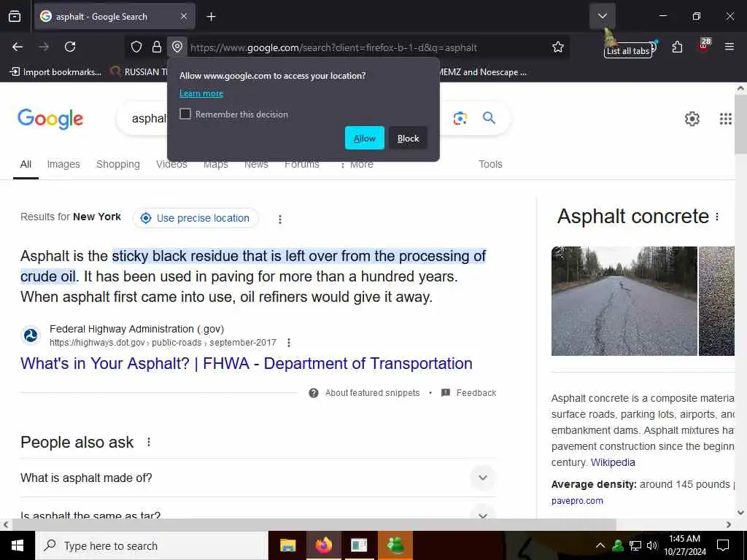Viewport: 747px width, 560px height.
Task: Switch to the Shopping tab
Action: tap(117, 164)
